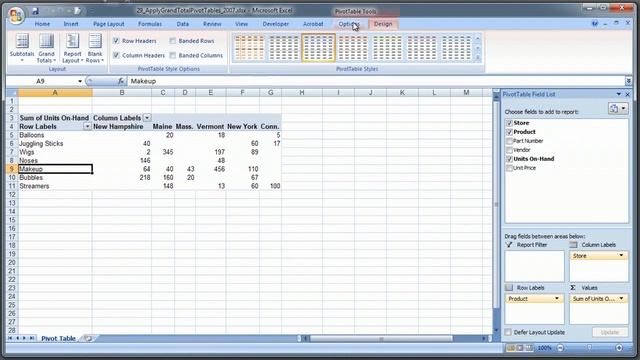The width and height of the screenshot is (640, 360).
Task: Uncheck the Product field
Action: tap(509, 132)
